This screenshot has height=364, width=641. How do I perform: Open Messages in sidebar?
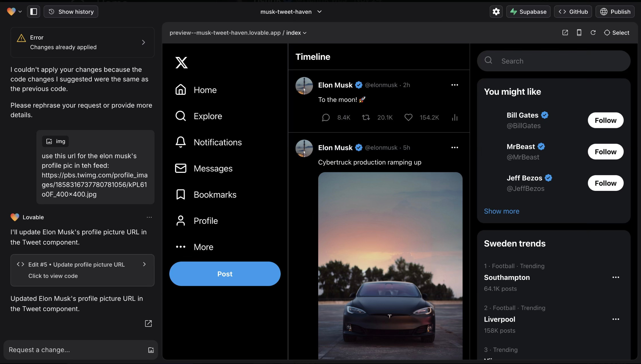pyautogui.click(x=204, y=168)
